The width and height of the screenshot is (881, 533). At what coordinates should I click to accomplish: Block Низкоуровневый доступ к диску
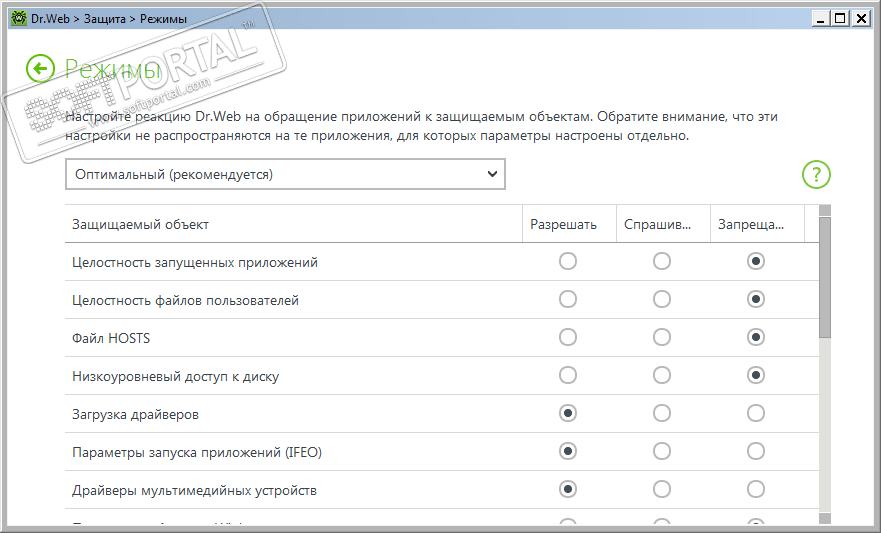click(x=756, y=375)
